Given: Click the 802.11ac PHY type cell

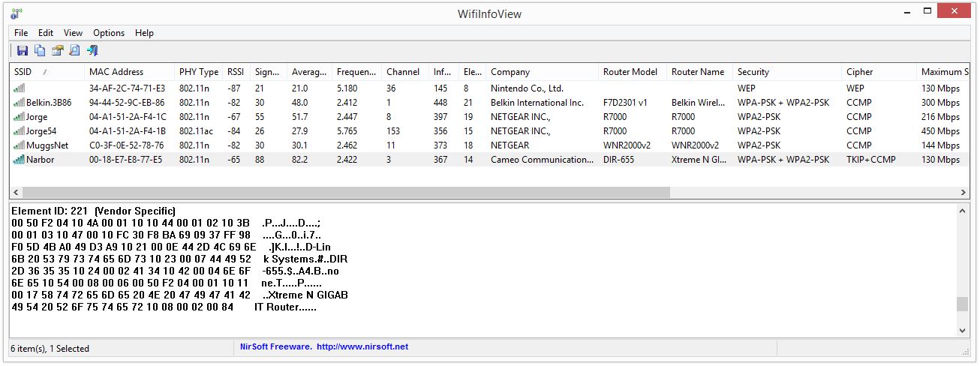Looking at the screenshot, I should [x=198, y=130].
